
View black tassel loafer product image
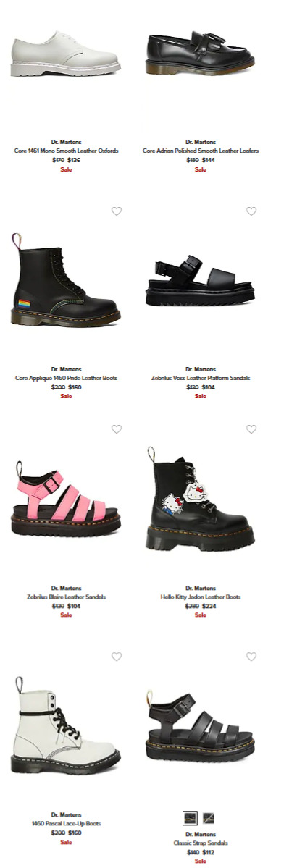coord(201,53)
